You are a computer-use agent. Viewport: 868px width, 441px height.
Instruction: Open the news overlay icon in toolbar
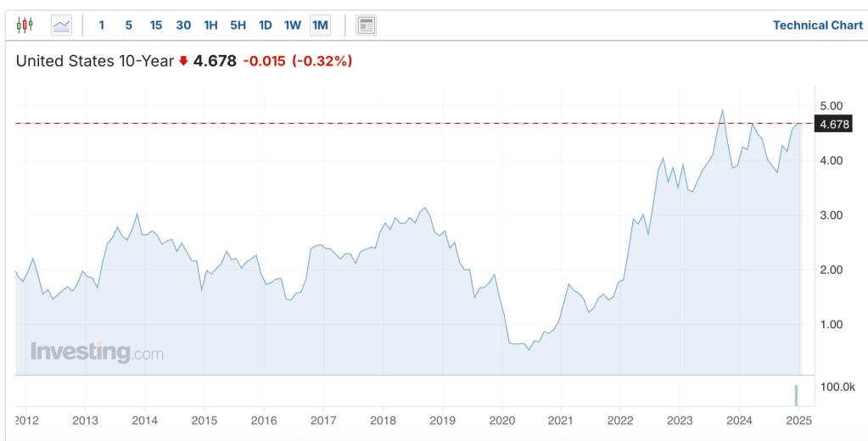(x=366, y=25)
